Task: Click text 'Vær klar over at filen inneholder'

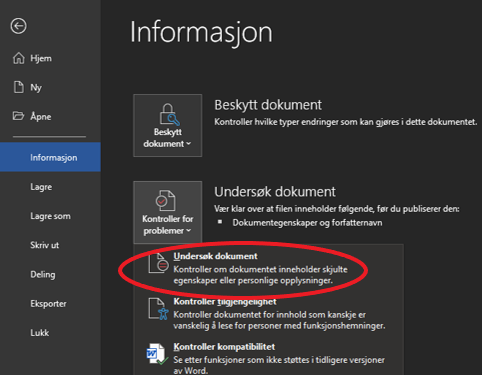Action: click(x=275, y=209)
